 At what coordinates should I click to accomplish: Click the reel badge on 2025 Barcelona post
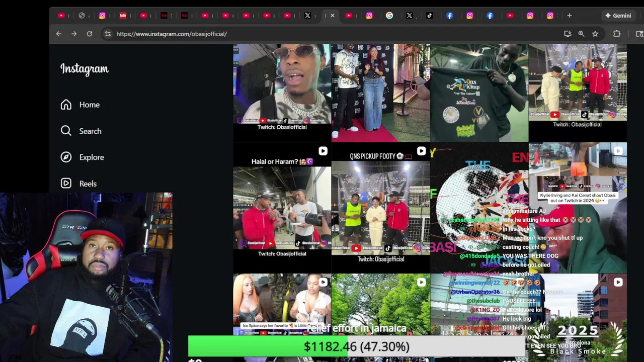[618, 282]
